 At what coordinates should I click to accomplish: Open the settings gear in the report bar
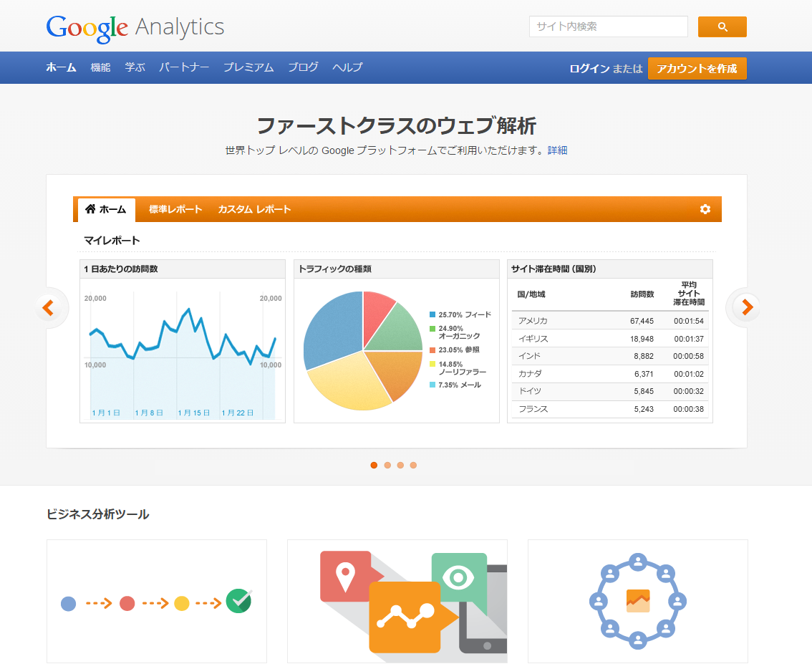tap(705, 209)
